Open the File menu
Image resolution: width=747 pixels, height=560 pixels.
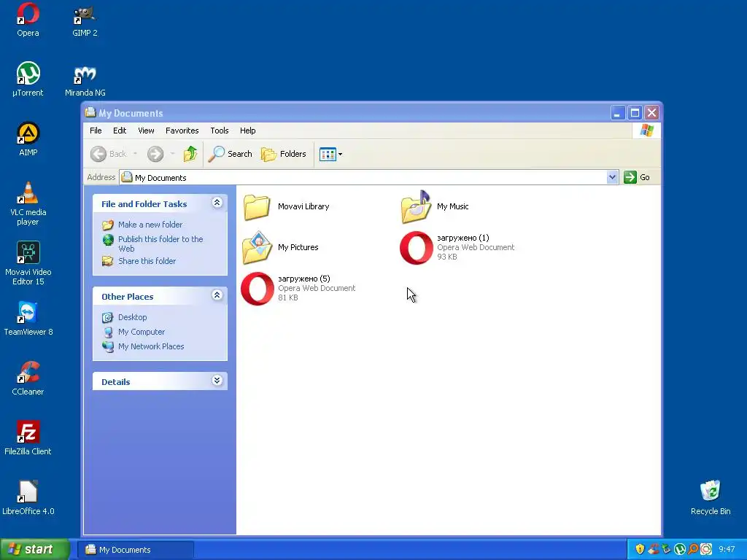tap(96, 131)
